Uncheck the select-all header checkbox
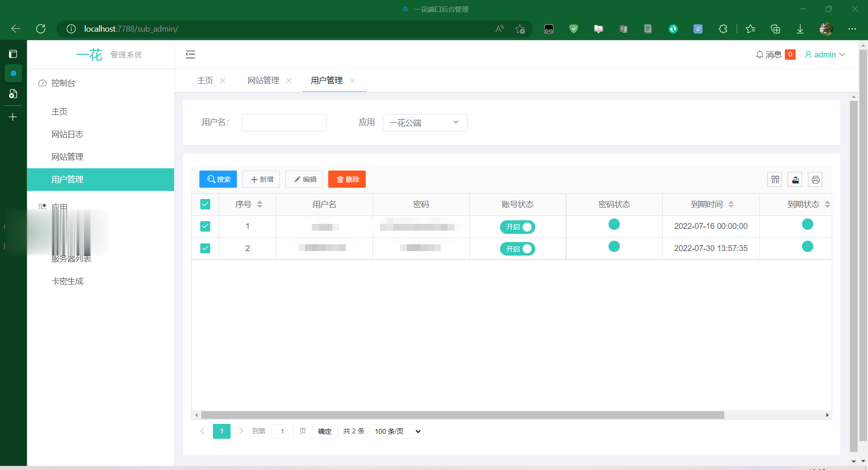Viewport: 868px width, 470px height. [205, 204]
